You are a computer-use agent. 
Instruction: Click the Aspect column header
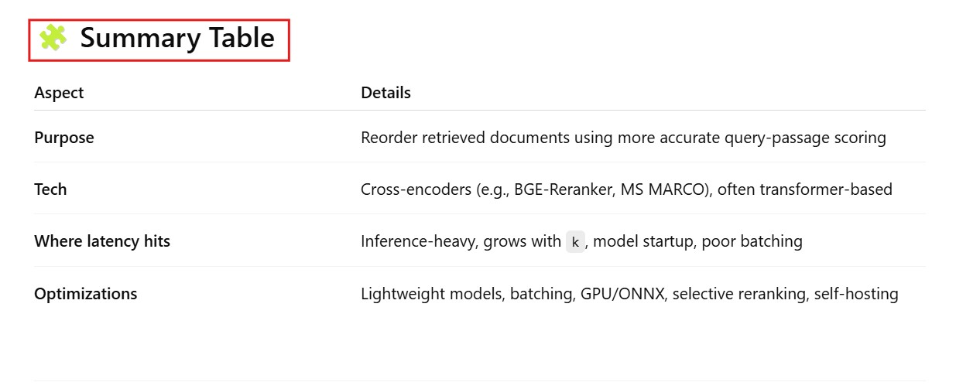(x=59, y=93)
